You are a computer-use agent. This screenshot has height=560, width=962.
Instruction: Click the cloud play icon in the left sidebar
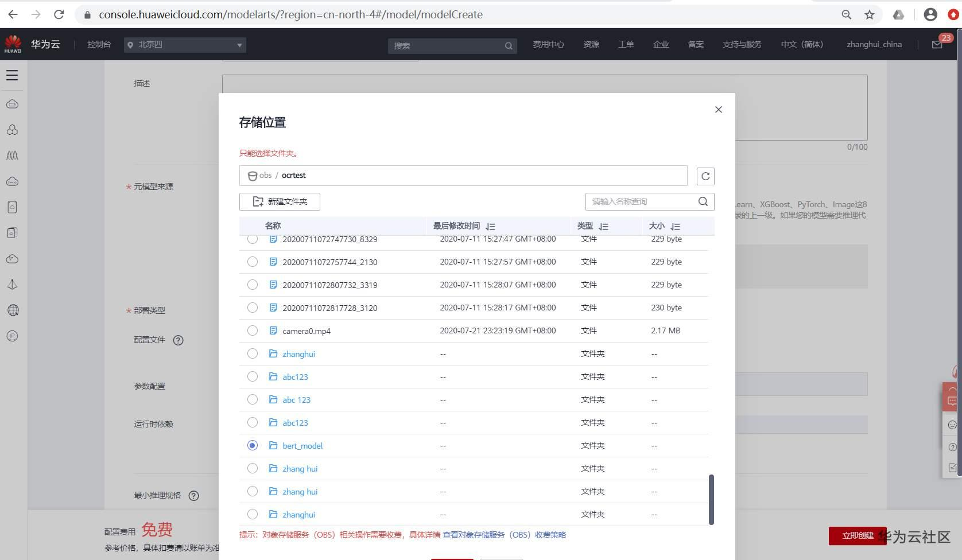pos(12,259)
